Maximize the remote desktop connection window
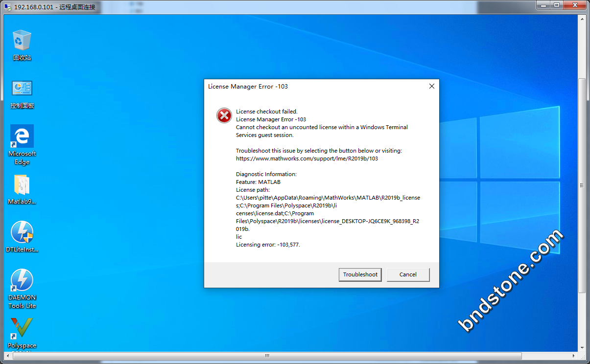 click(557, 5)
